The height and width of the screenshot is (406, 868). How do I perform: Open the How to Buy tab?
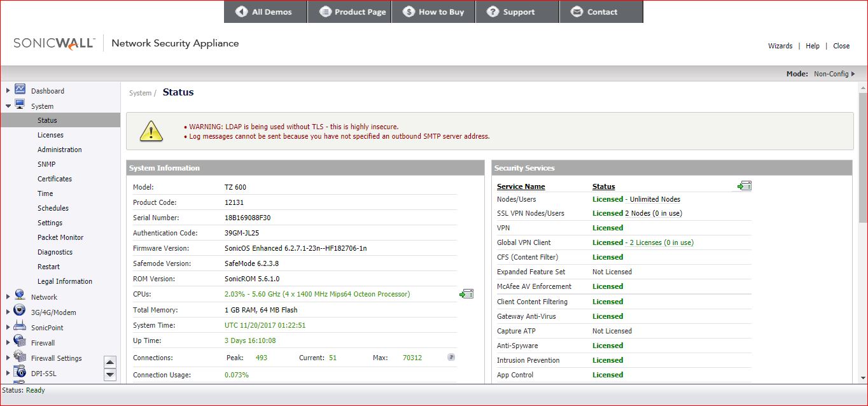pyautogui.click(x=433, y=11)
